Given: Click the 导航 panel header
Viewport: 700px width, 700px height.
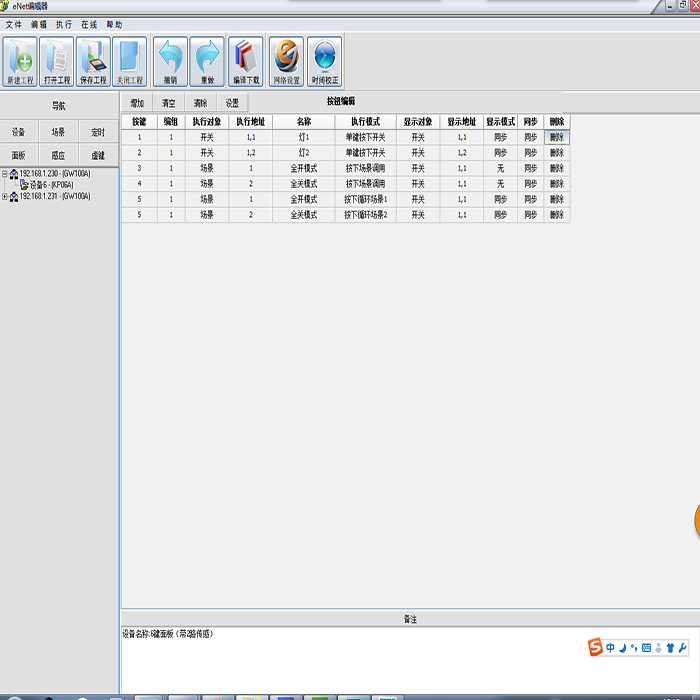Looking at the screenshot, I should click(x=59, y=106).
